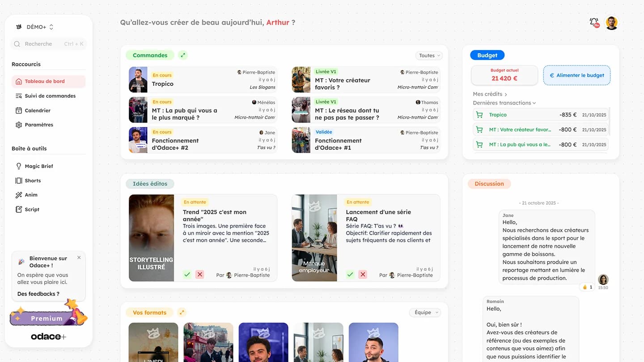Open order MT : Votre créateur favoris ?
Image resolution: width=644 pixels, height=362 pixels.
(366, 80)
